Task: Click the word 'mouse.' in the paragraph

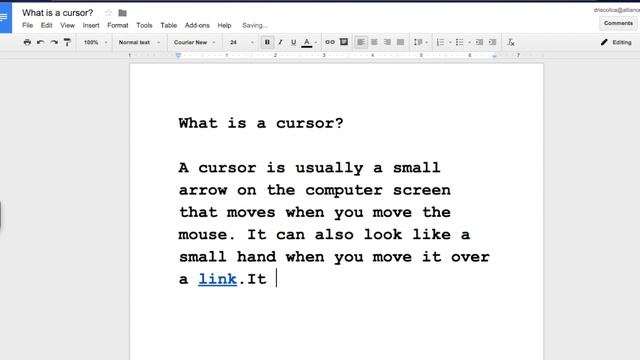Action: pyautogui.click(x=207, y=235)
